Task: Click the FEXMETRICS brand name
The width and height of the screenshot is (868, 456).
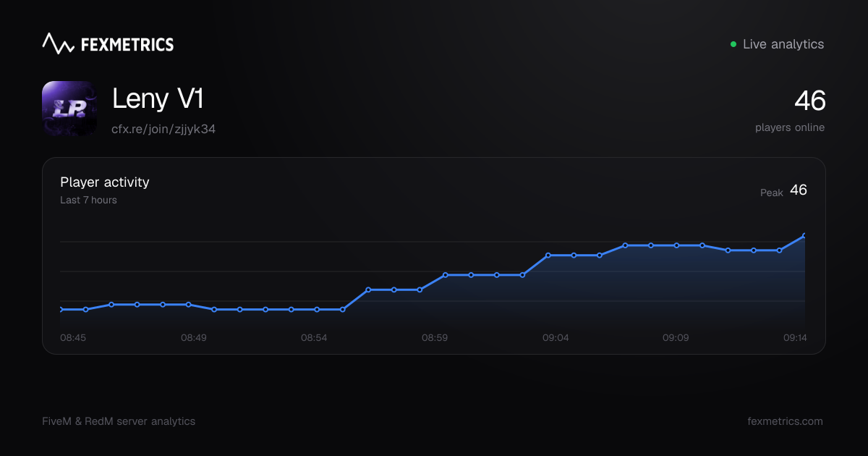Action: [x=127, y=44]
